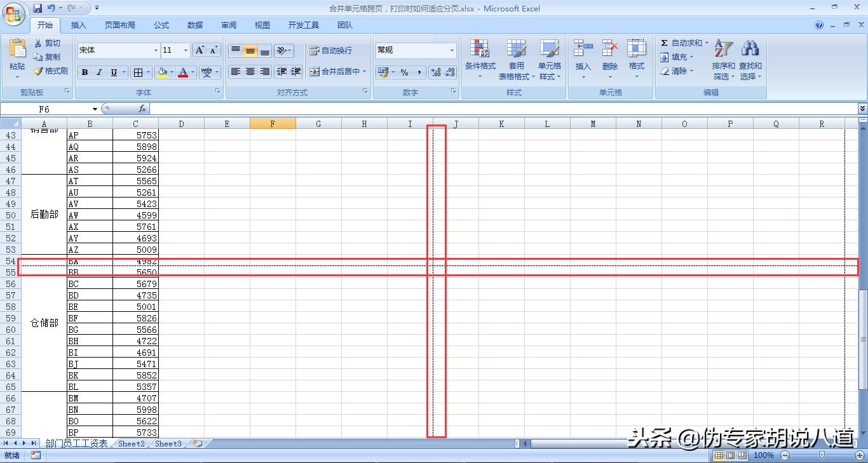The image size is (868, 463).
Task: Open Format as Table (套用表格格式)
Action: coord(516,59)
